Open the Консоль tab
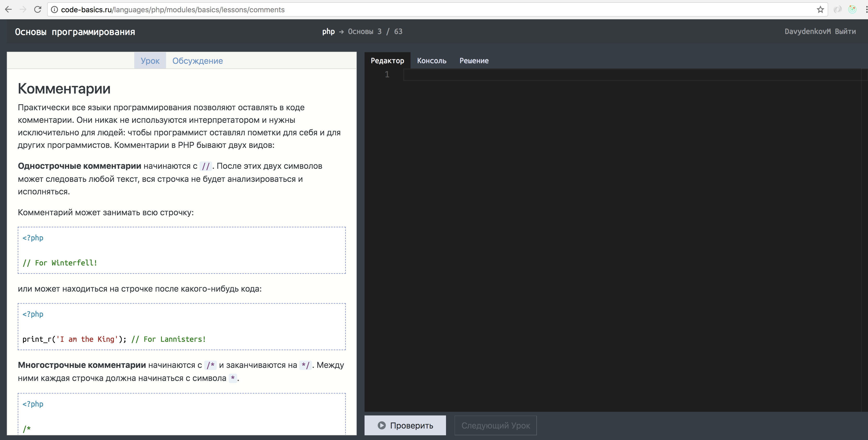868x440 pixels. (432, 61)
